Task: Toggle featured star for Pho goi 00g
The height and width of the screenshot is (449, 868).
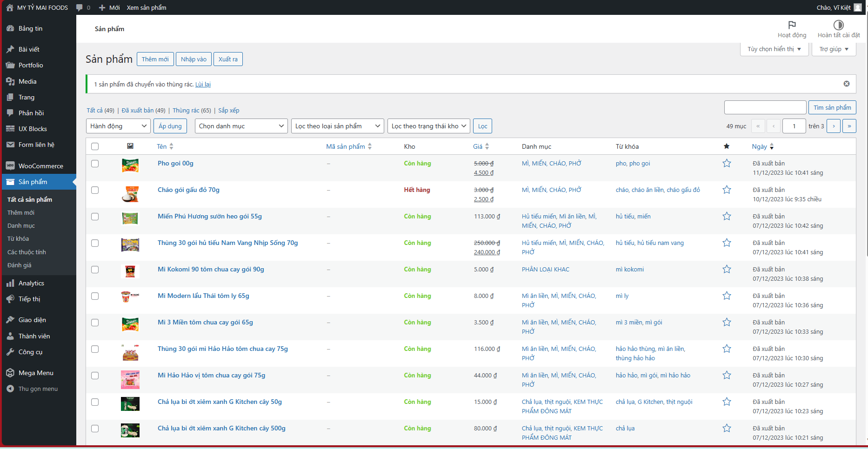Action: click(727, 163)
